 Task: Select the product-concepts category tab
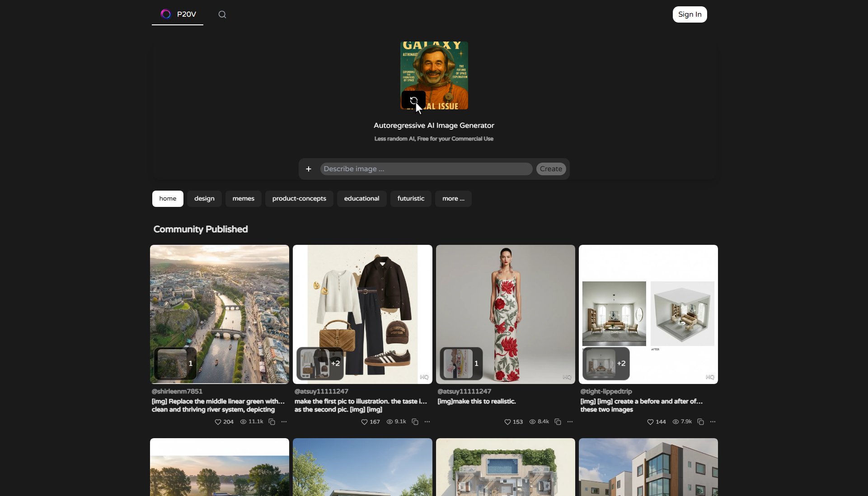299,199
